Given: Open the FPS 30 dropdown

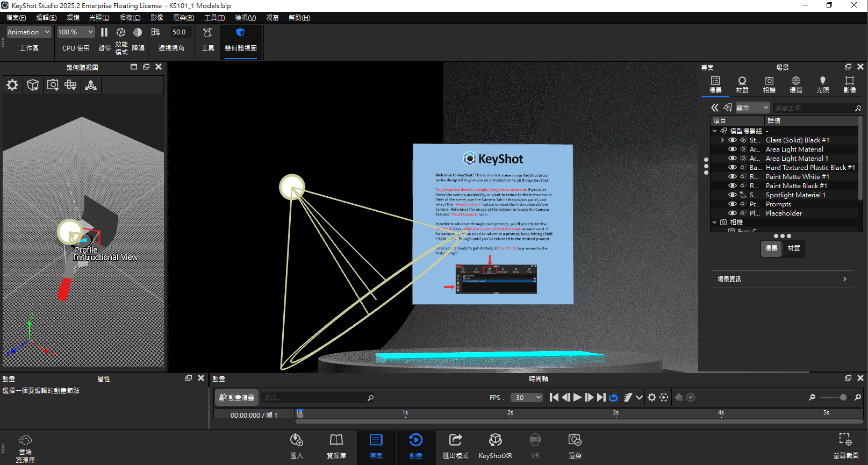Looking at the screenshot, I should coord(527,398).
